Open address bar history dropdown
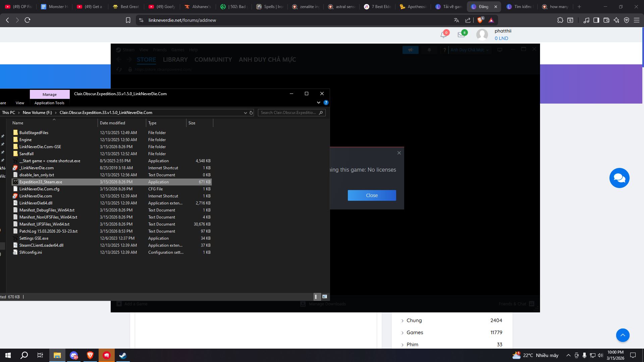The image size is (644, 362). [245, 113]
